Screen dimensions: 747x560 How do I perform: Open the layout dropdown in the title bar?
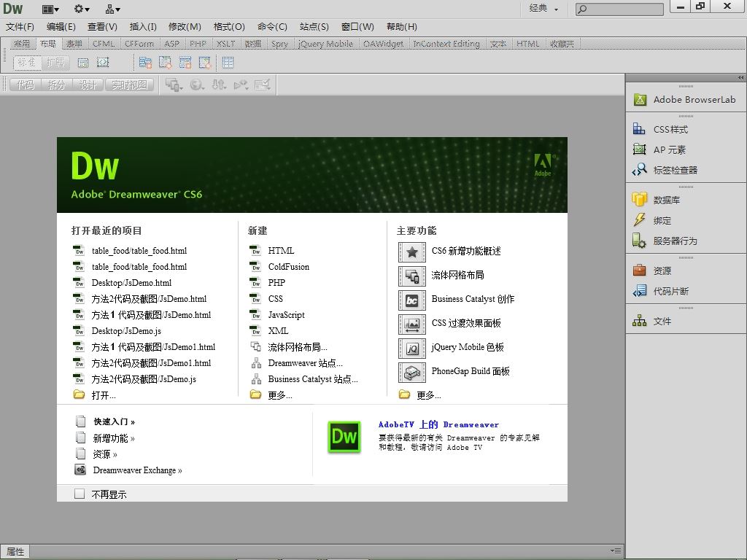click(x=50, y=9)
